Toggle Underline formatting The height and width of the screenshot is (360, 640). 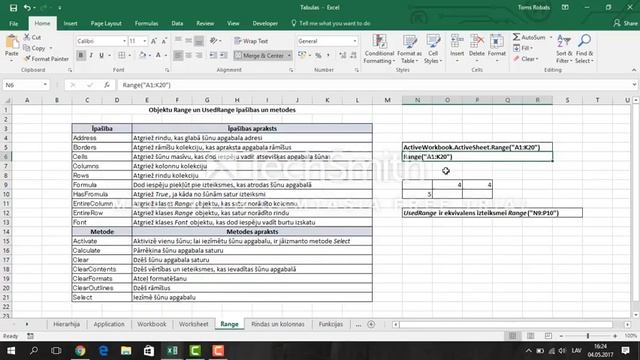(101, 55)
